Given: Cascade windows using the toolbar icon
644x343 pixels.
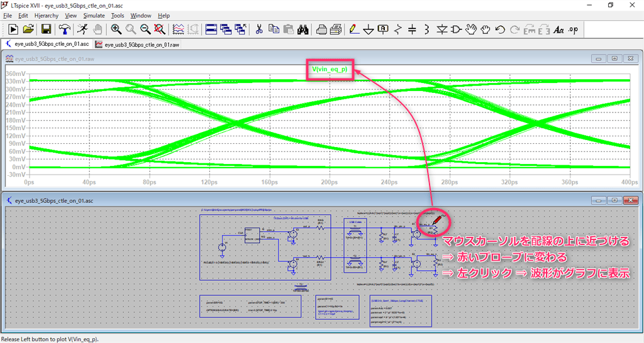Looking at the screenshot, I should coord(226,30).
